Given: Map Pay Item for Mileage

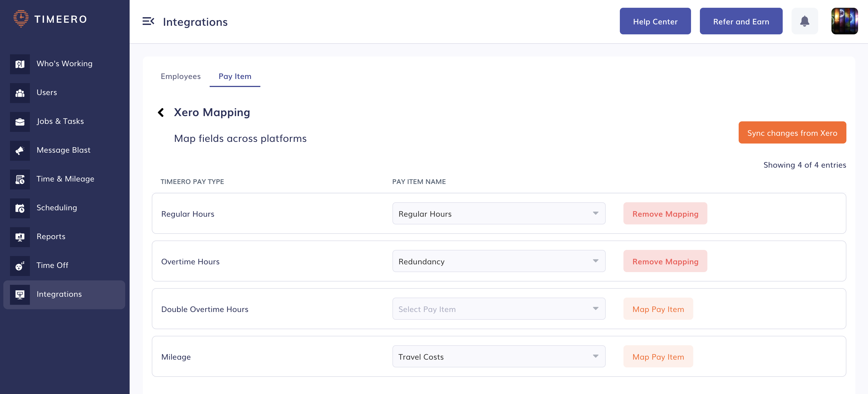Looking at the screenshot, I should coord(658,357).
